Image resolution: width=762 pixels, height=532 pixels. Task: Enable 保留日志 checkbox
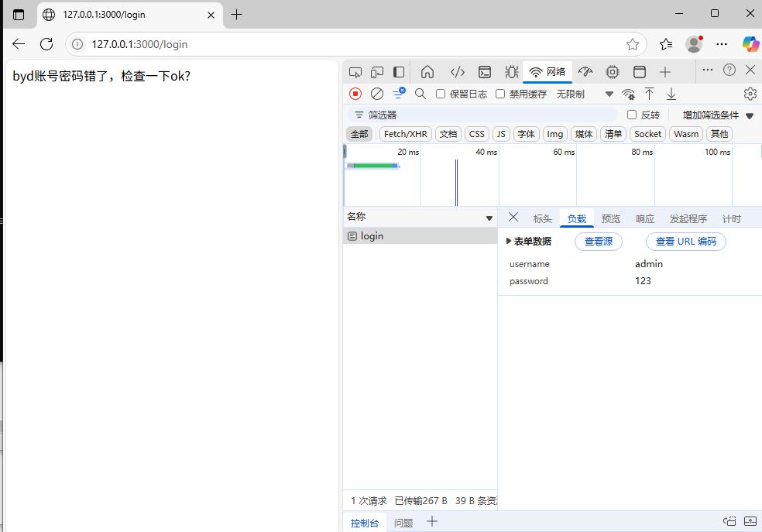pos(441,94)
